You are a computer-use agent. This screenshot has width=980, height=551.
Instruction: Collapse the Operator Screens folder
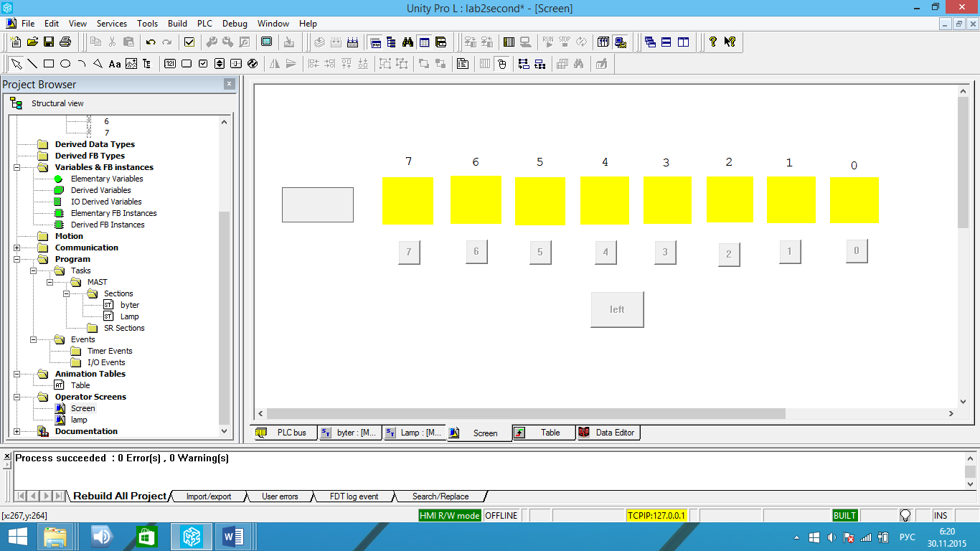coord(17,397)
